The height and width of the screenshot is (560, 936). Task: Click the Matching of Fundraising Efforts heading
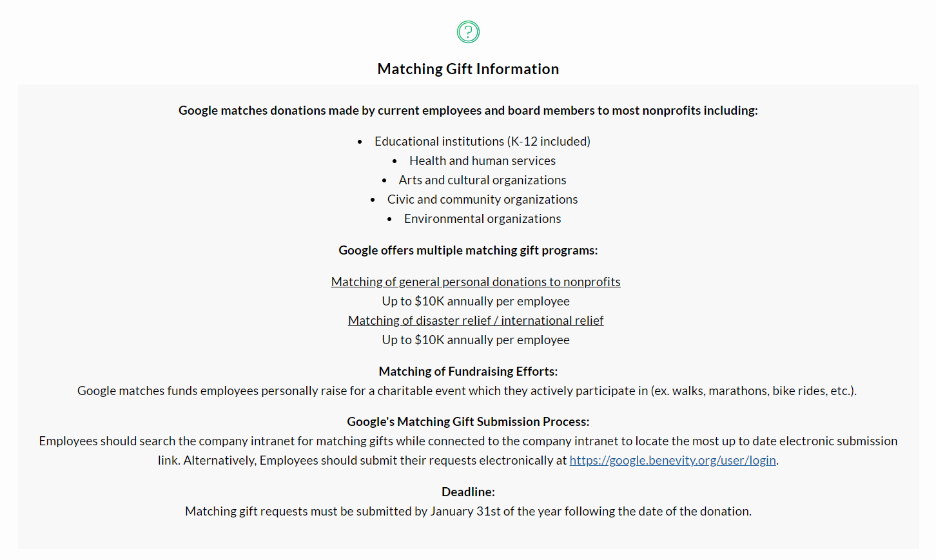click(x=468, y=371)
